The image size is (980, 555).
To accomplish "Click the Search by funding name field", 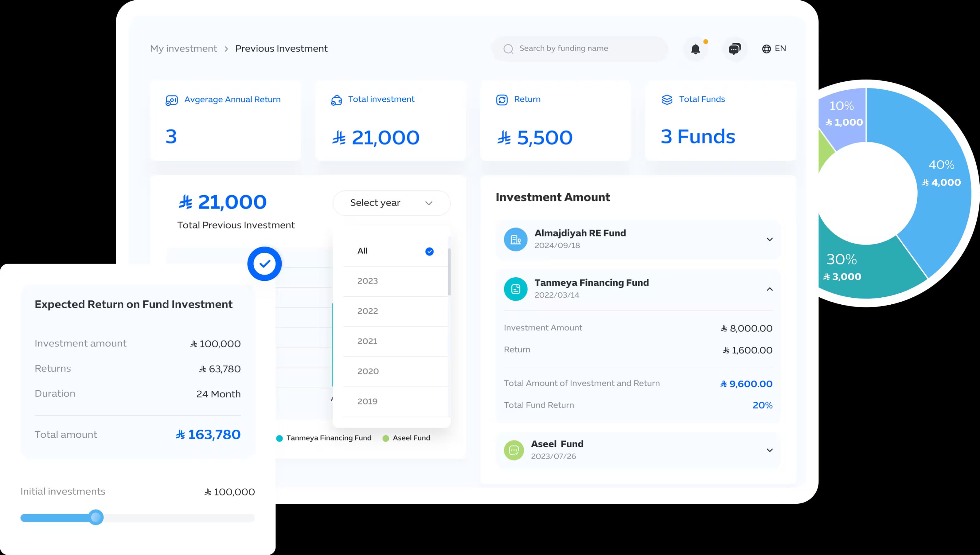I will coord(580,49).
